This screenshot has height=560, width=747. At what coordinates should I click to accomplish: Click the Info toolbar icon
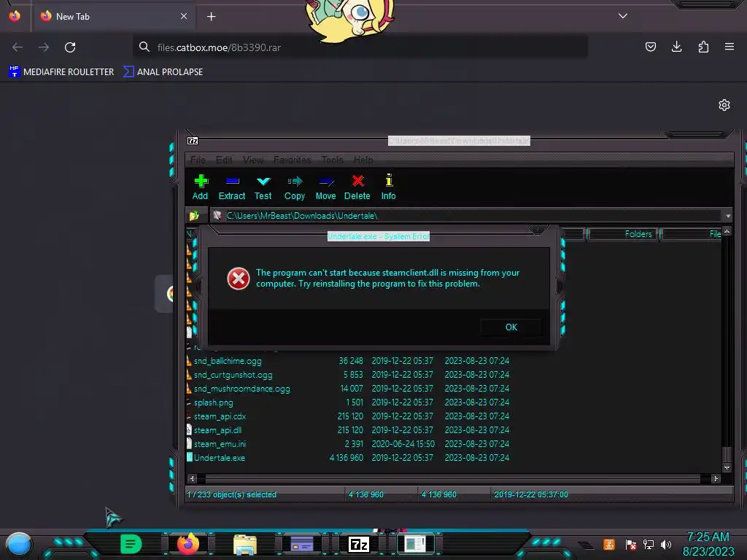[x=389, y=187]
